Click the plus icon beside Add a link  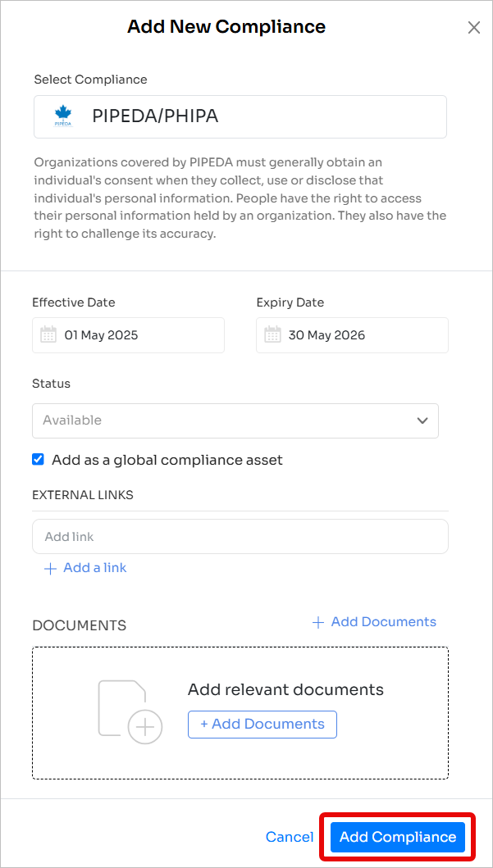(50, 569)
